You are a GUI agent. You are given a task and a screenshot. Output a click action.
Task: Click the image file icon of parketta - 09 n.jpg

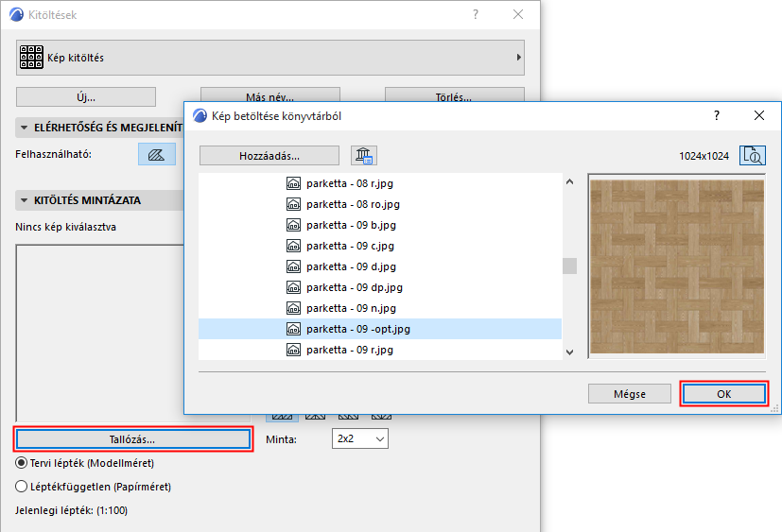point(293,308)
